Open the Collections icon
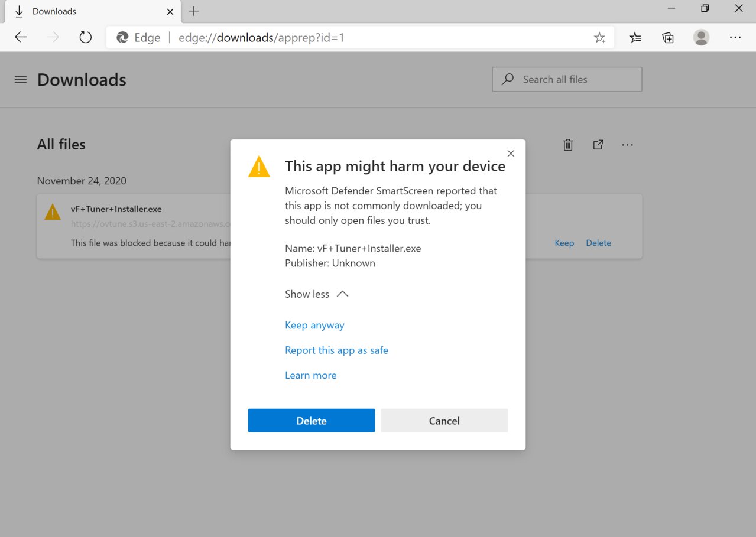Viewport: 756px width, 537px height. coord(668,38)
